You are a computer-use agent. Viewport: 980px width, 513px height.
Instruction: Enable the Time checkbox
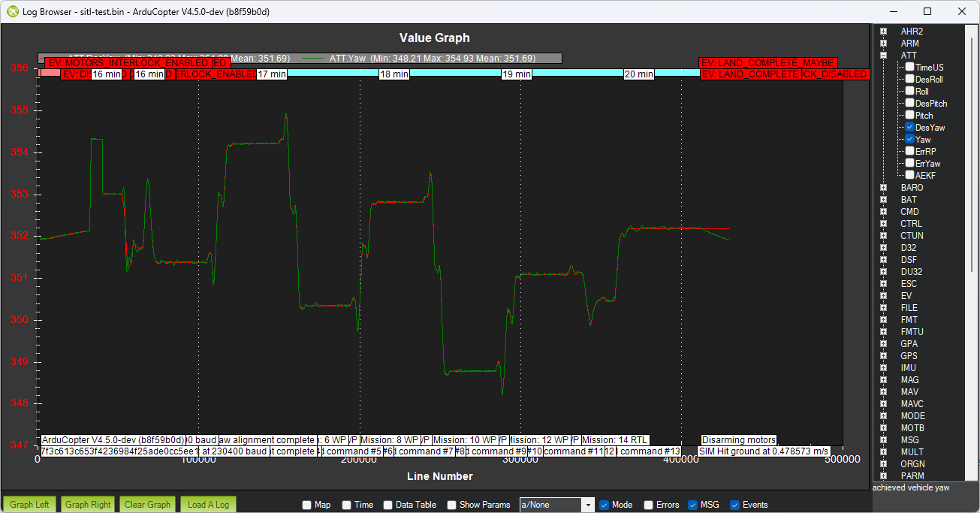tap(346, 505)
